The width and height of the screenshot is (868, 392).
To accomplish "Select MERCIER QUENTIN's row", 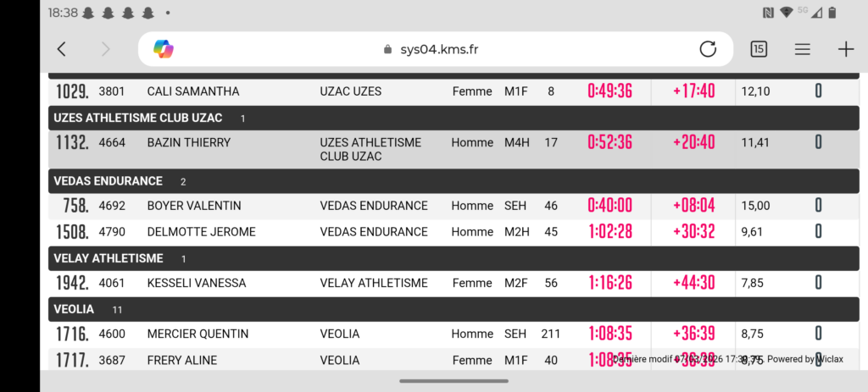I will (x=198, y=334).
